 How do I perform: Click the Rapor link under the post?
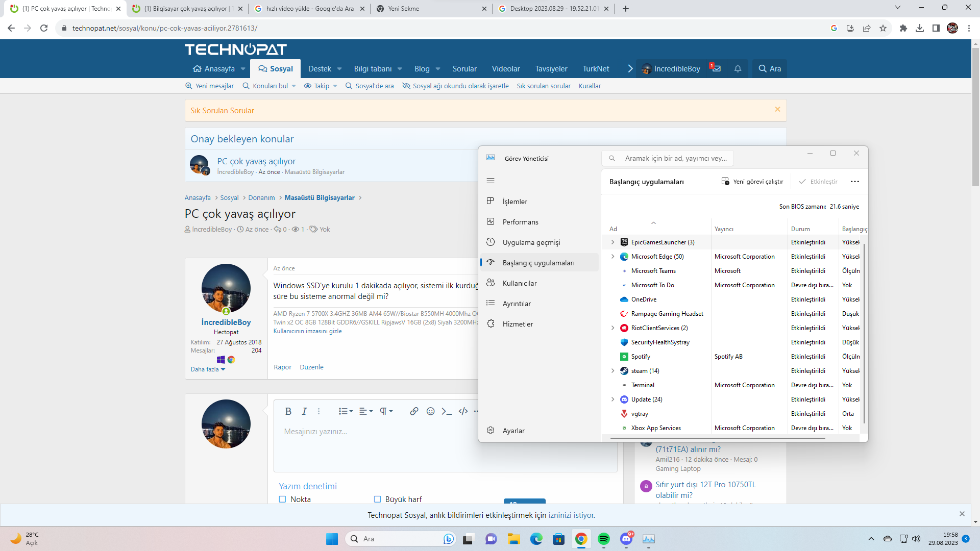[x=282, y=367]
